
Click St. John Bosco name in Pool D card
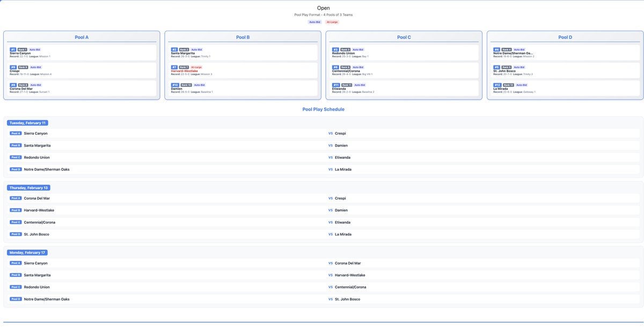[504, 71]
